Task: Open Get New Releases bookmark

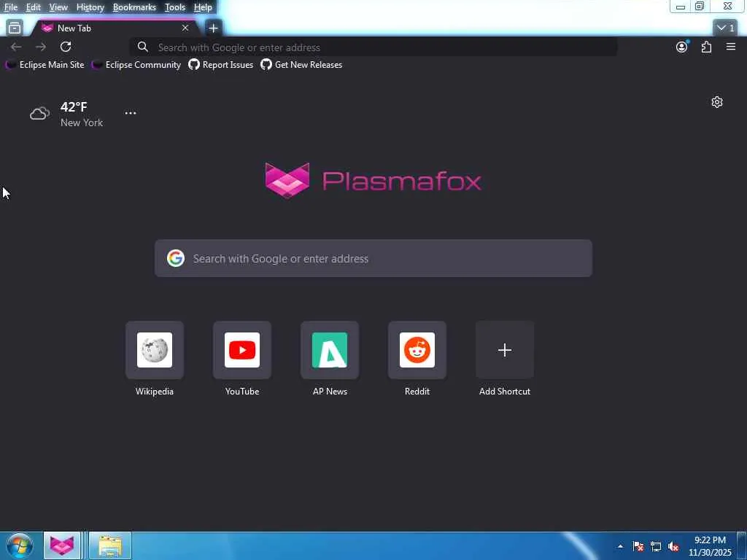Action: pos(301,65)
